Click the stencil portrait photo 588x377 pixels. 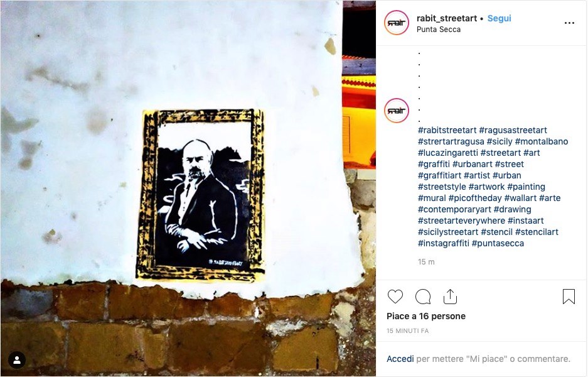click(x=188, y=188)
